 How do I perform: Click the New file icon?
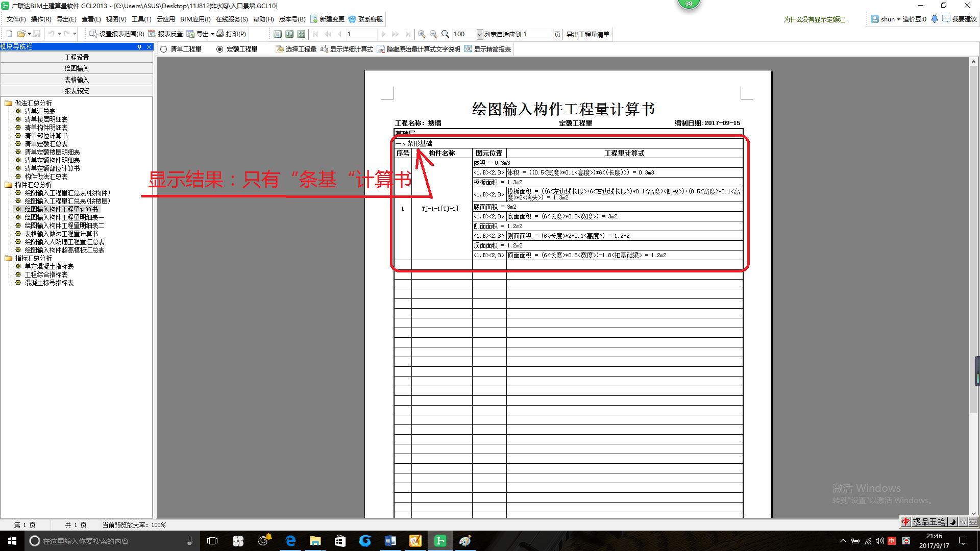[9, 34]
